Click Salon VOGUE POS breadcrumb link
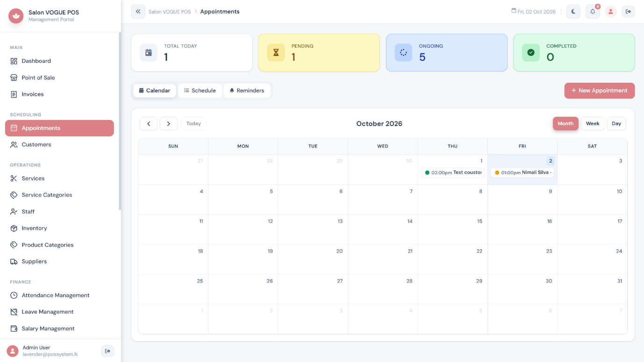This screenshot has width=644, height=362. click(170, 12)
